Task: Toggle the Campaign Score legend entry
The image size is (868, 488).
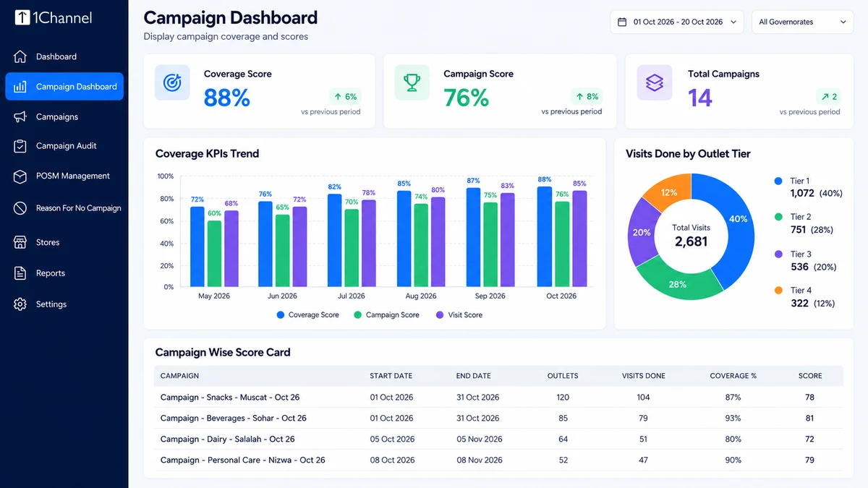Action: [386, 315]
